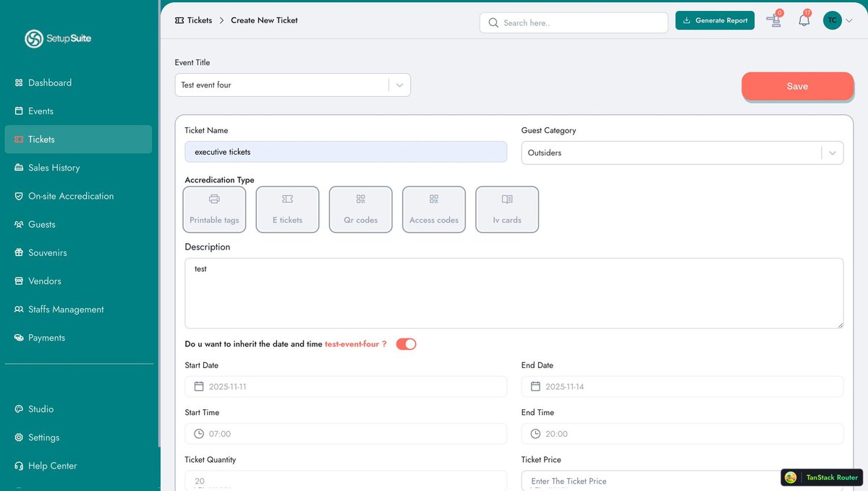Click the Save button
Screen dimensions: 868x491
(797, 86)
